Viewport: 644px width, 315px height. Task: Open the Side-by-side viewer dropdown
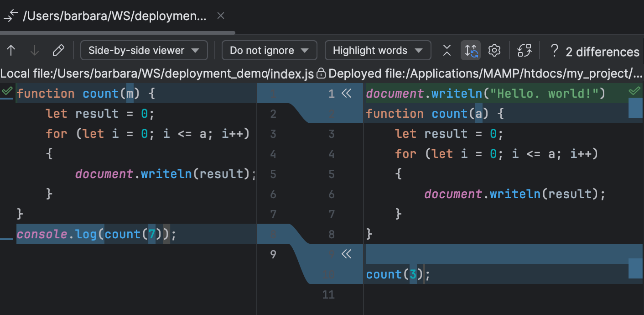coord(144,50)
